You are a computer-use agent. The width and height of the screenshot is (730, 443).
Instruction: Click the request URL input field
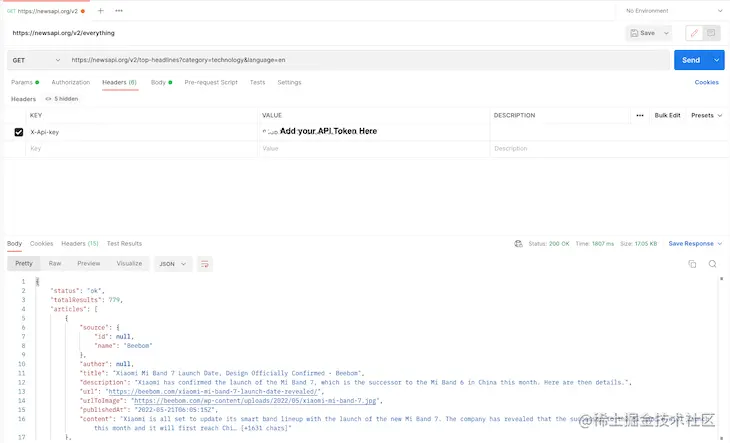click(368, 60)
